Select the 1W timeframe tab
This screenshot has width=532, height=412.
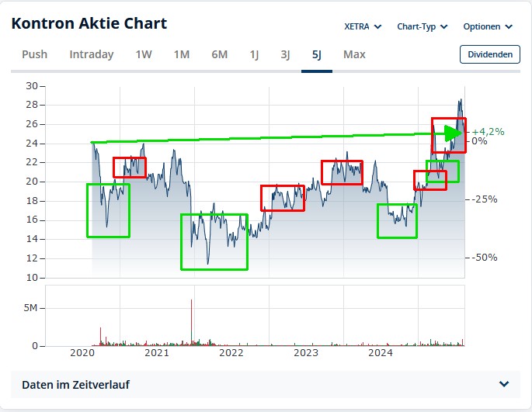(x=144, y=54)
